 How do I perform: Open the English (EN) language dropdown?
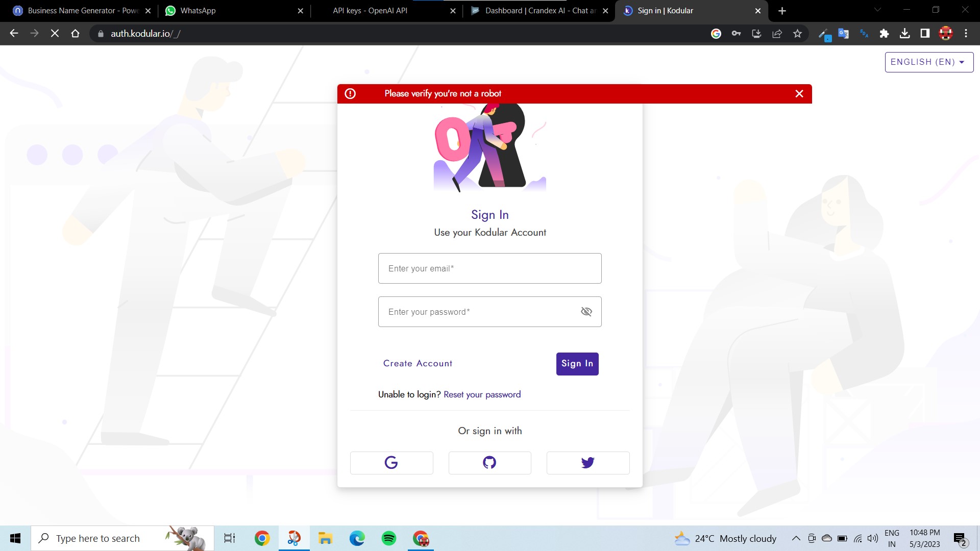(929, 62)
